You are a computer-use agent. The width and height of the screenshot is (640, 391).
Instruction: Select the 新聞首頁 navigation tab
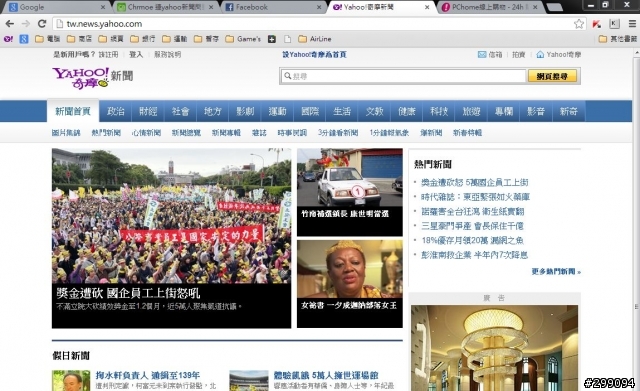pyautogui.click(x=73, y=111)
